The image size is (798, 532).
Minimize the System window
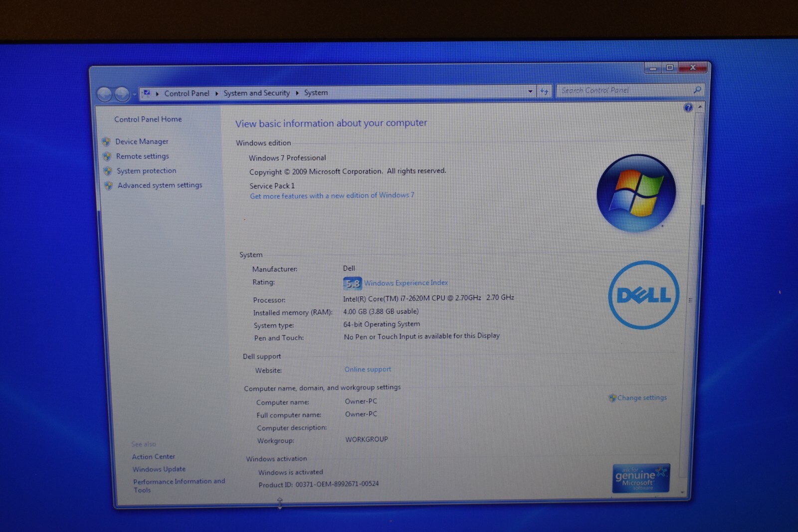(653, 68)
